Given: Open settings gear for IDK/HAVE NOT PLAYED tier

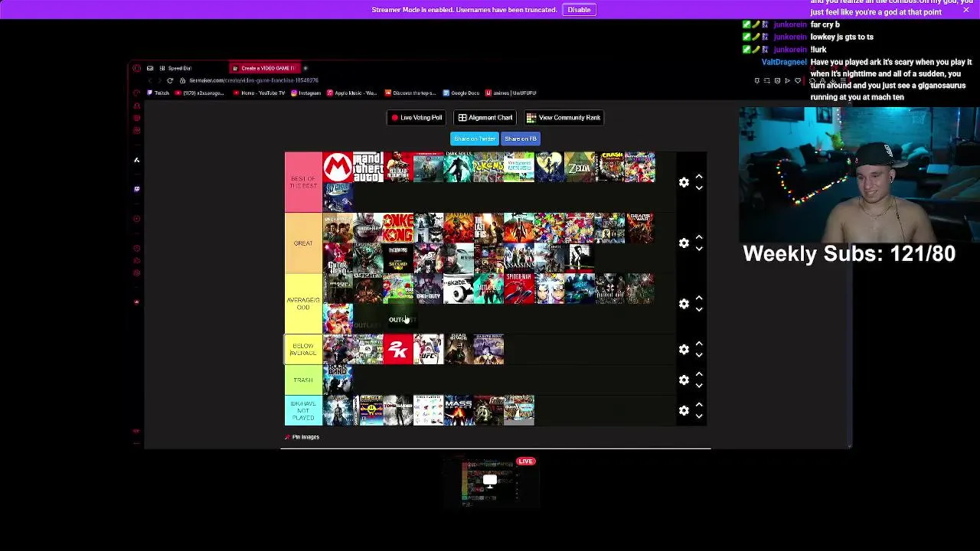Looking at the screenshot, I should click(684, 410).
